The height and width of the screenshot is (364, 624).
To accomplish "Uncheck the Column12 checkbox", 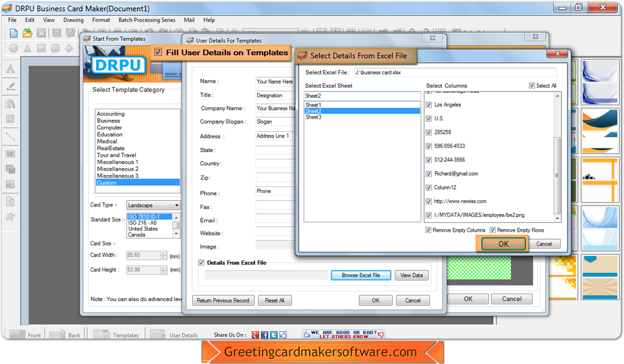I will click(429, 188).
